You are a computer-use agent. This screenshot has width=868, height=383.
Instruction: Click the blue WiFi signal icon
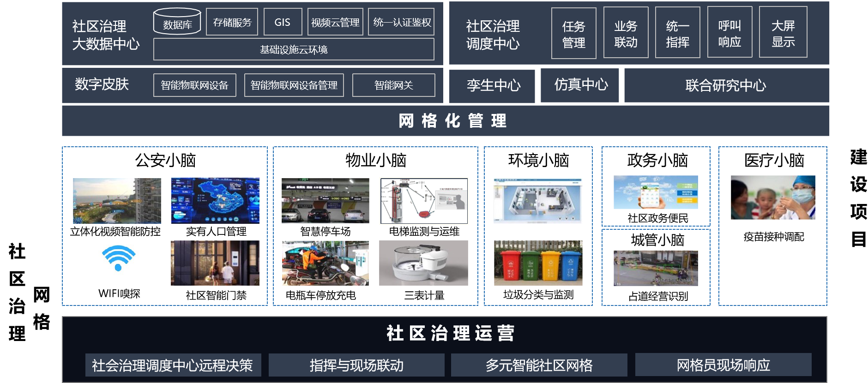[x=119, y=259]
